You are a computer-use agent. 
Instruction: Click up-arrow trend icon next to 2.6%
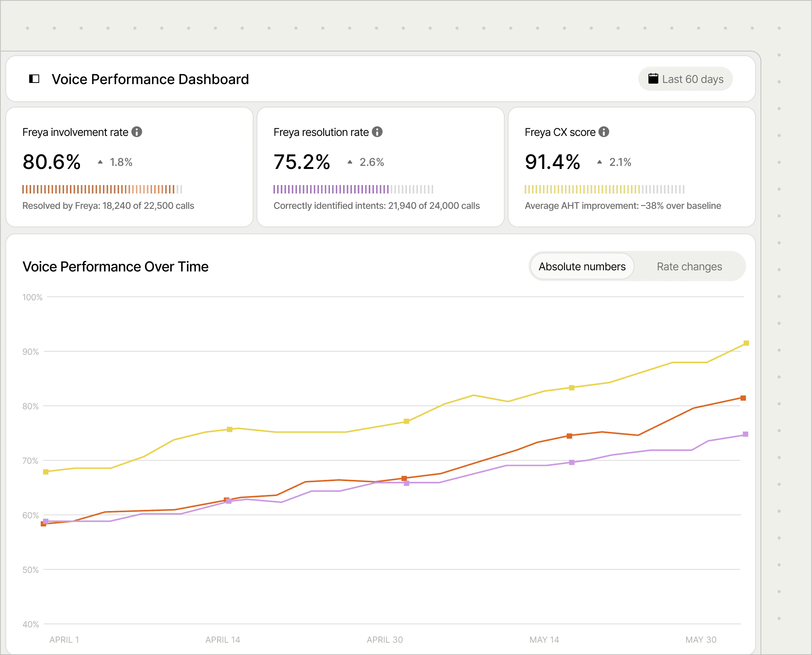coord(350,162)
